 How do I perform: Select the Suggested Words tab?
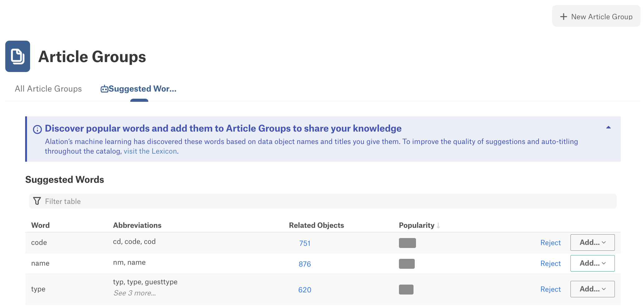pyautogui.click(x=139, y=89)
